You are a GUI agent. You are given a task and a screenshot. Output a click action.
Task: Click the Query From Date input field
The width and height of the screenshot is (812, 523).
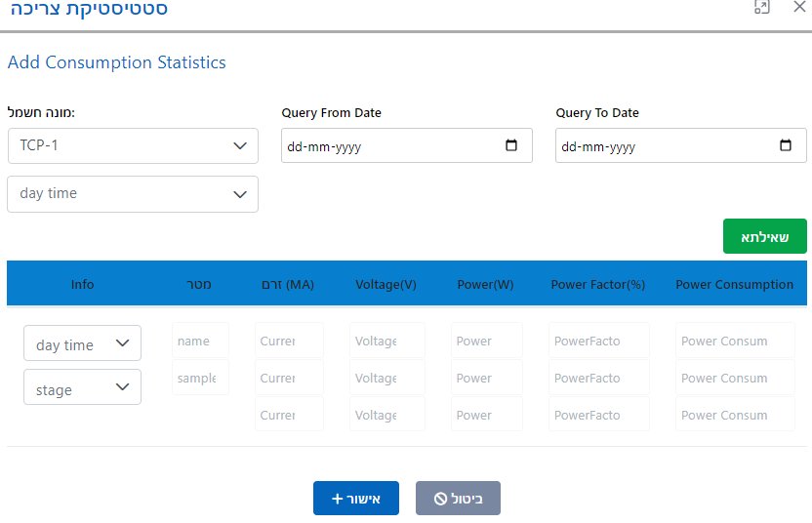point(390,146)
